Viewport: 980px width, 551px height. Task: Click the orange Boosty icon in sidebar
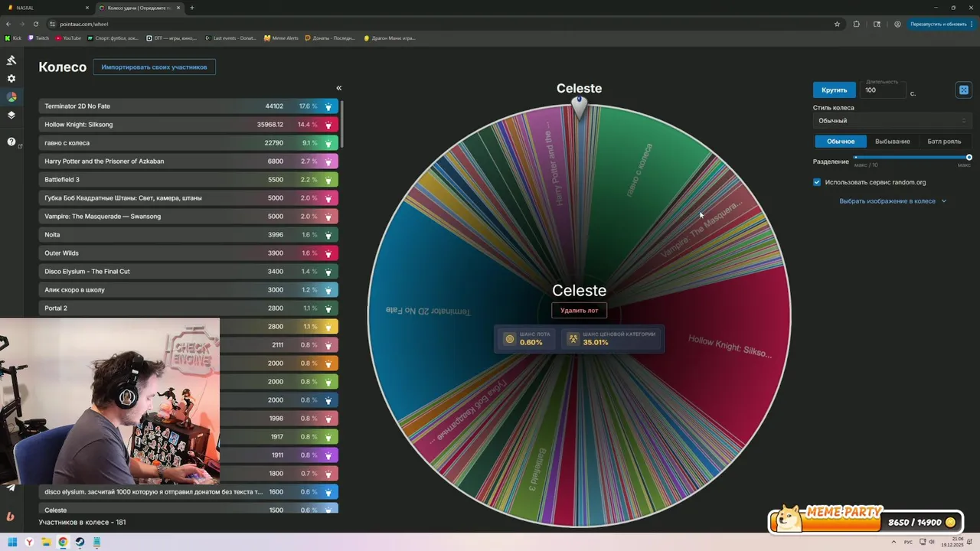pos(11,517)
